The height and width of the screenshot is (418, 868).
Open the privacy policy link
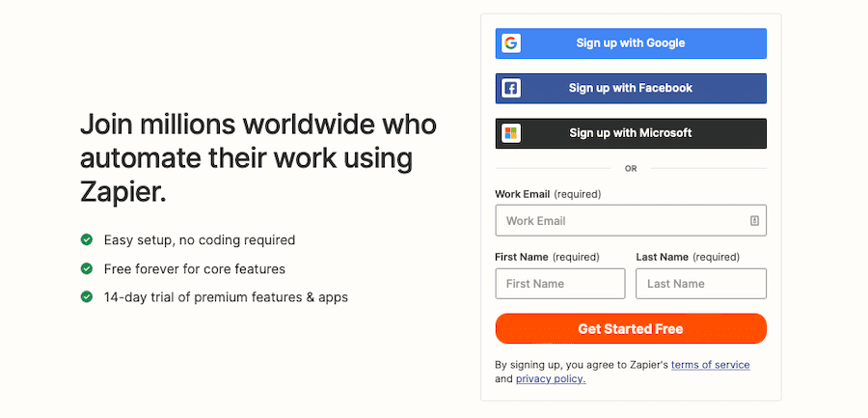(551, 379)
